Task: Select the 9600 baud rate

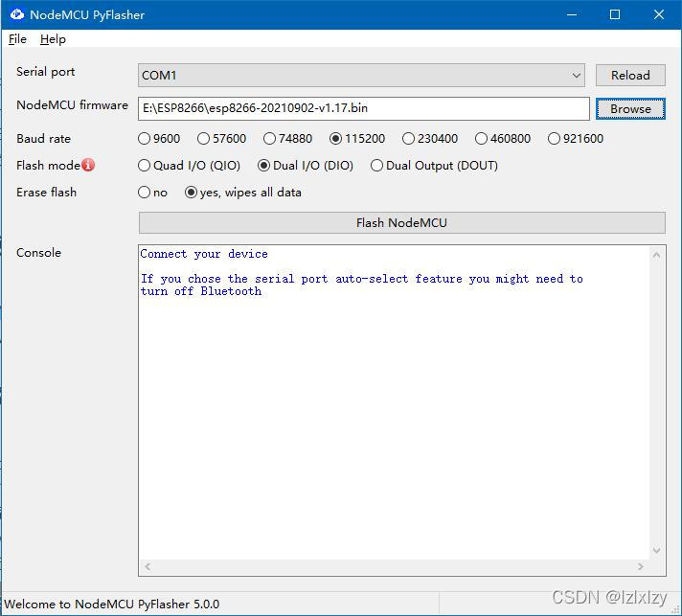Action: (159, 139)
